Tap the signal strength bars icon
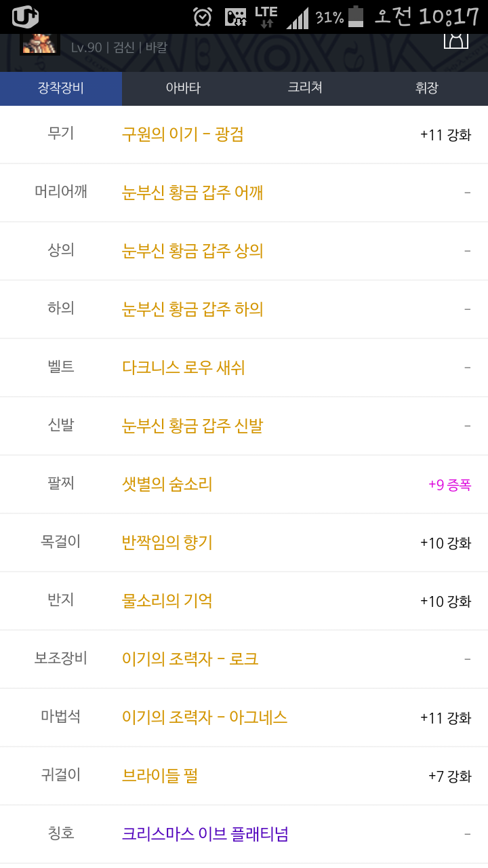Screen dimensions: 488x868 coord(298,18)
